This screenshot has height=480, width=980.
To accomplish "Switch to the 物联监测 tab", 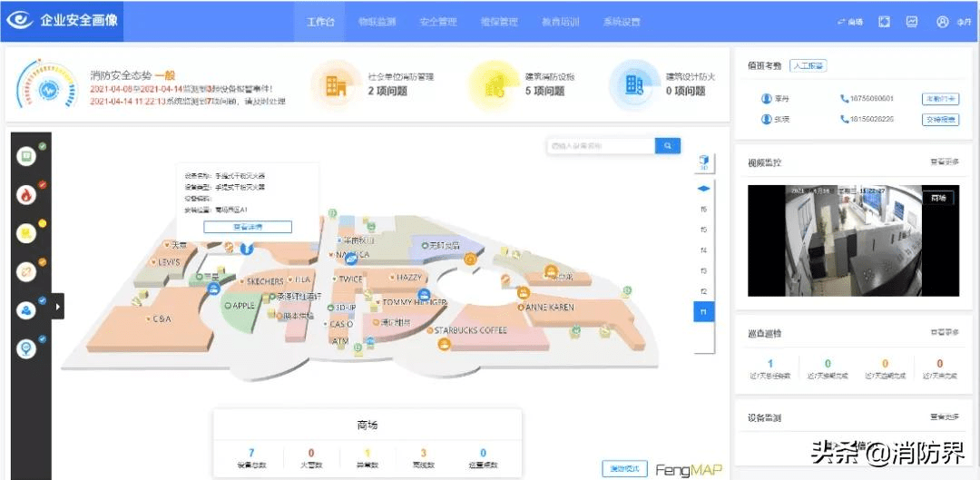I will click(377, 22).
